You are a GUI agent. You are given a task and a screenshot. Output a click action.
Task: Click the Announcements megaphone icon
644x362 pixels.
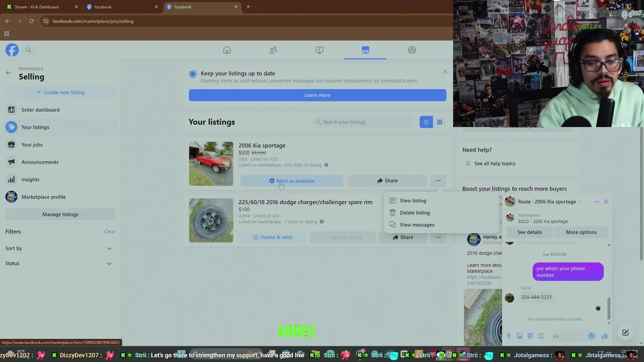11,162
